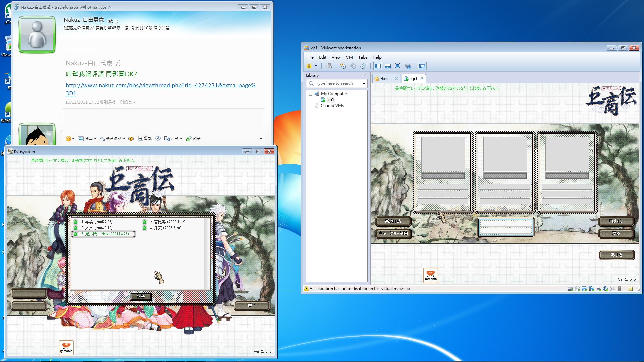
Task: Enter full screen mode in VMware
Action: click(x=398, y=66)
